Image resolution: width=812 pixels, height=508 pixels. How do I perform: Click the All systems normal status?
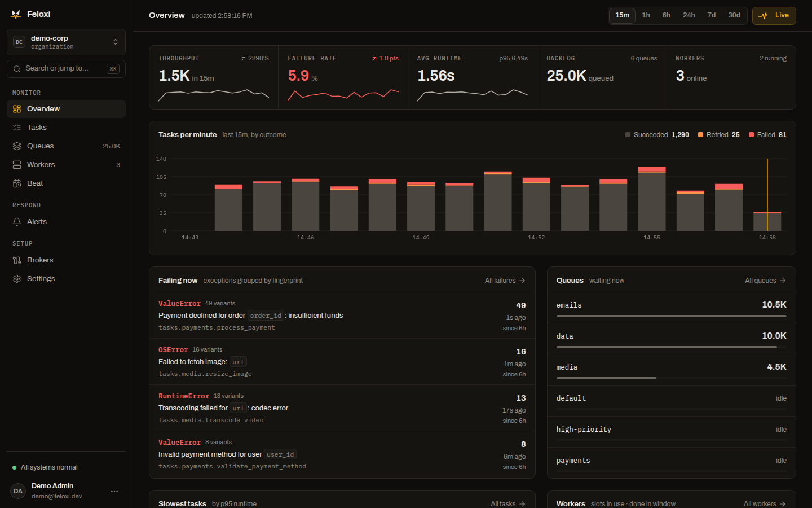pos(45,467)
